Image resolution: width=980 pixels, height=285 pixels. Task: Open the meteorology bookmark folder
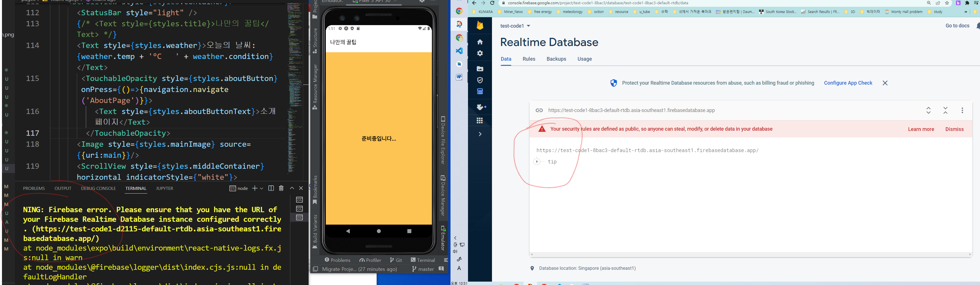click(570, 12)
